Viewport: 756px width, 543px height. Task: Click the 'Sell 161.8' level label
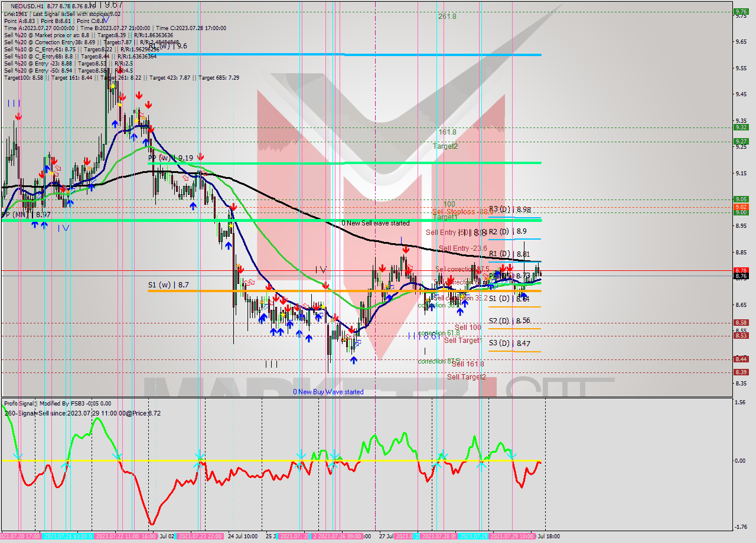click(x=468, y=364)
